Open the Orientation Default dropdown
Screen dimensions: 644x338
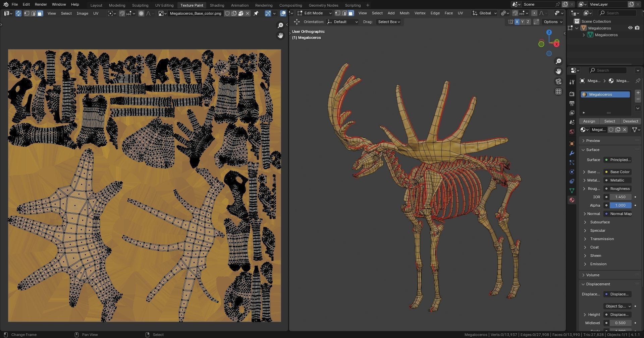342,22
